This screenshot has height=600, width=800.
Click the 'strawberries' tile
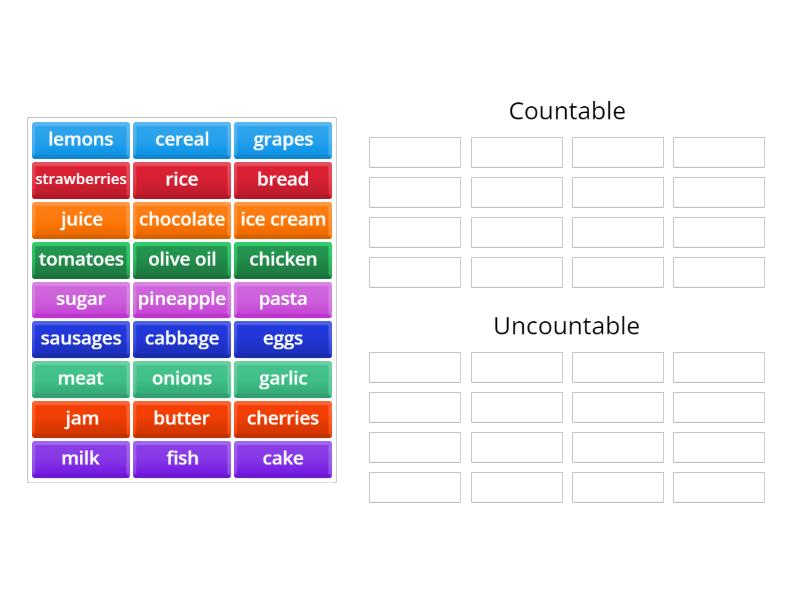(x=80, y=180)
